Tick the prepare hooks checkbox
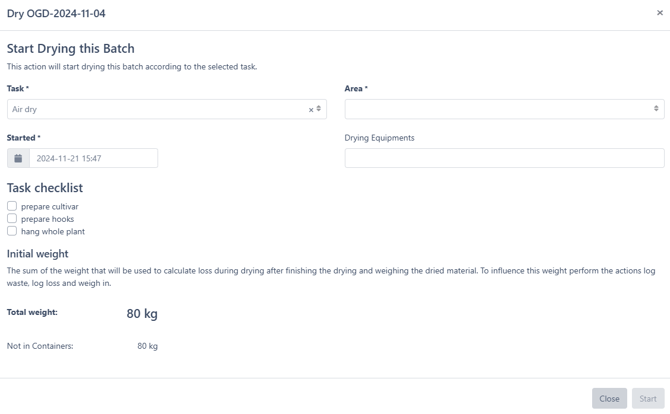The image size is (670, 414). tap(12, 218)
